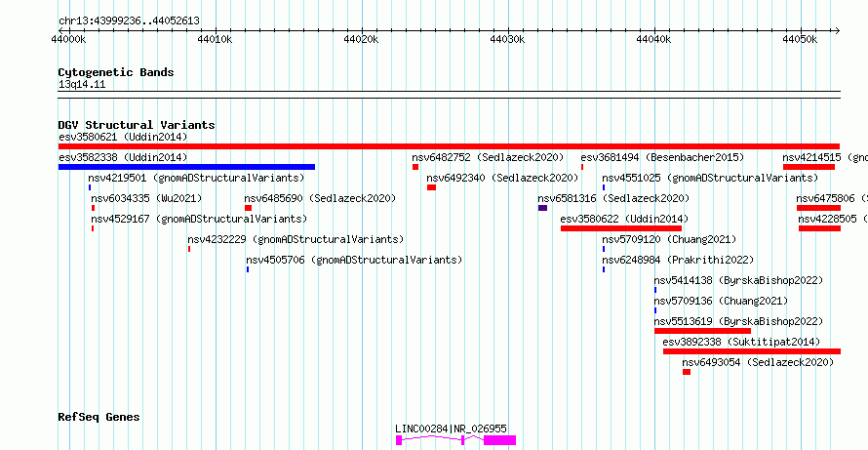Open the nsv6485690 (Sedlazeck2020) label
Viewport: 868px width, 450px height.
tap(321, 198)
